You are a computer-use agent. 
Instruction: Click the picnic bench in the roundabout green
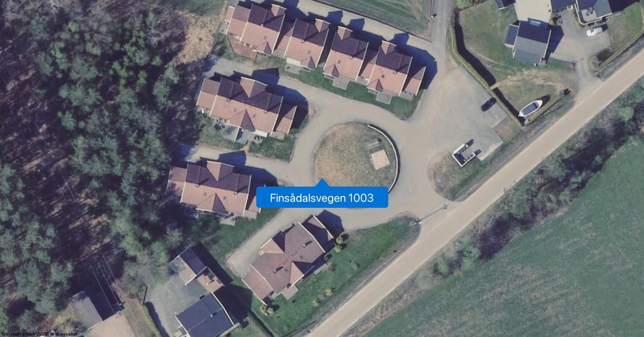(x=373, y=143)
